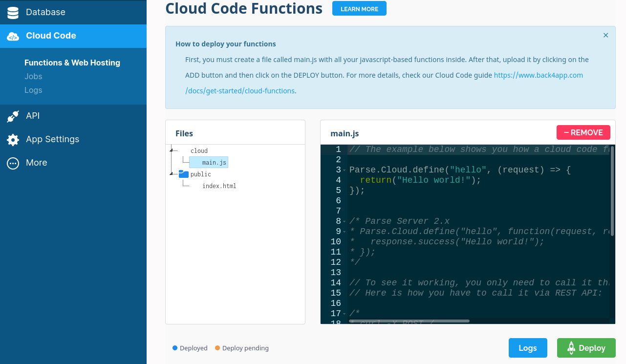Click the rocket icon on the Deploy button
The width and height of the screenshot is (626, 364).
pos(571,348)
